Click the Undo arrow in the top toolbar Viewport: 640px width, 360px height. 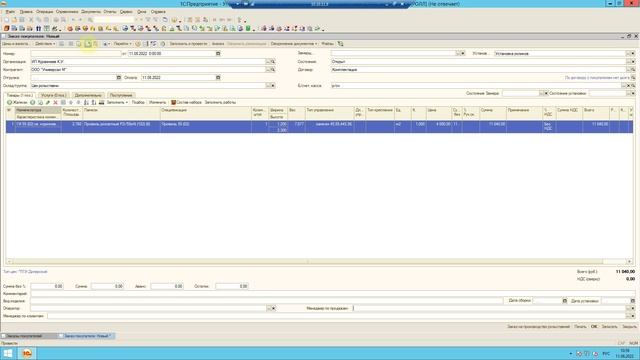[x=73, y=20]
